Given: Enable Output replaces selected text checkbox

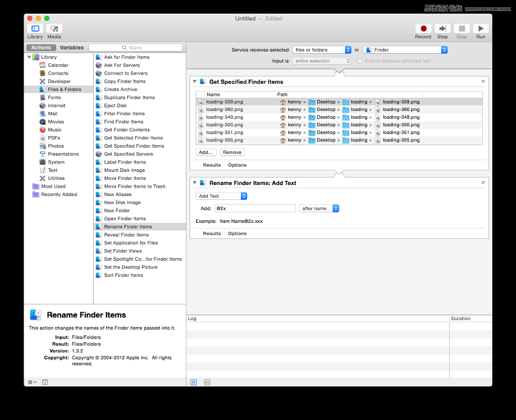Looking at the screenshot, I should (x=360, y=61).
